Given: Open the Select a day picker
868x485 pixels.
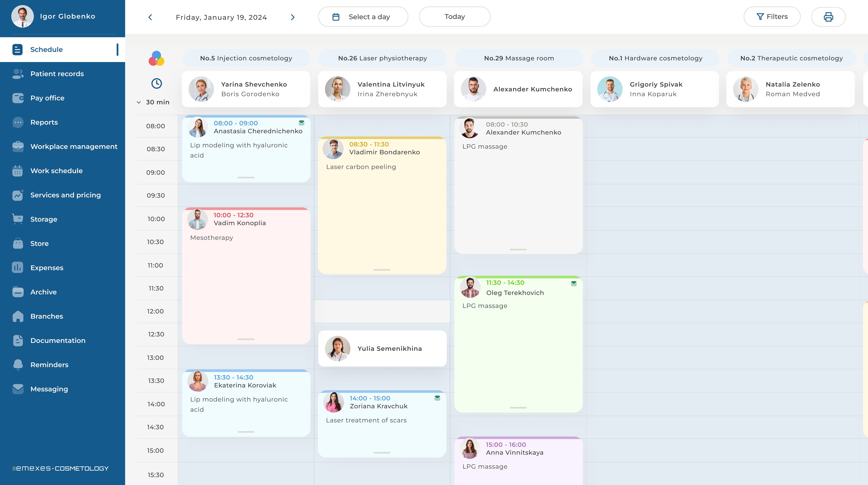Looking at the screenshot, I should coord(363,17).
